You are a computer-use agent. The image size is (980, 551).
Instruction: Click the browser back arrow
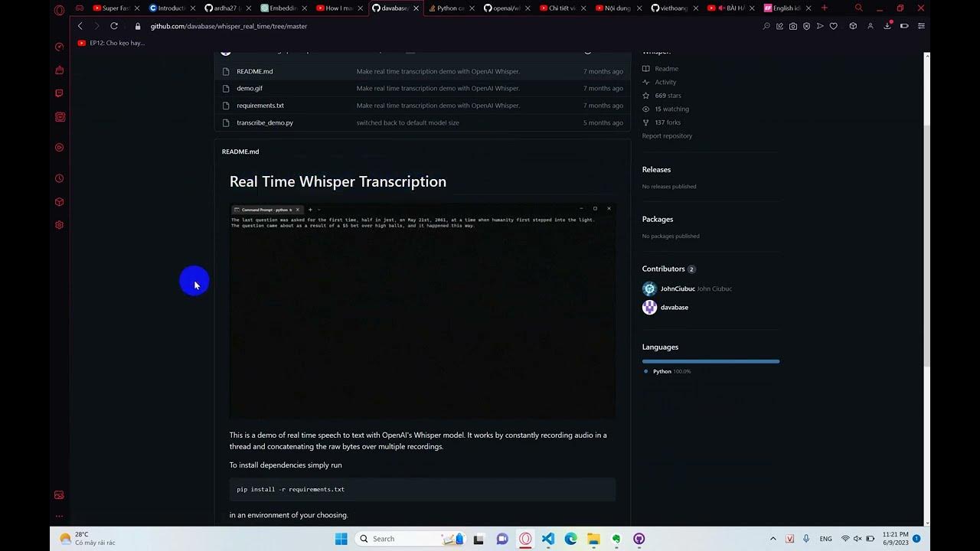(x=80, y=26)
